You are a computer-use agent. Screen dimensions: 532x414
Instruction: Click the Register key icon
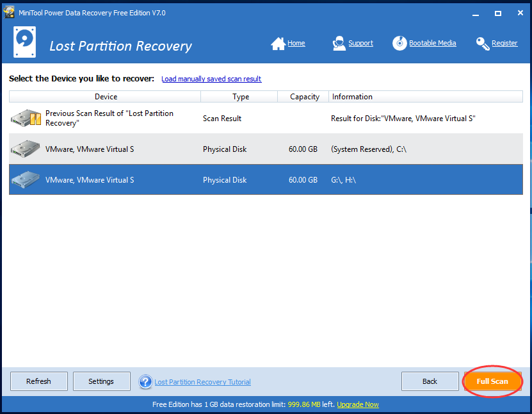[x=483, y=44]
